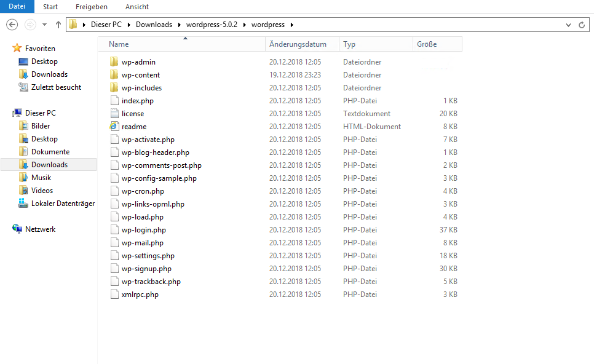Click wp-signup.php file name
The image size is (594, 364).
146,269
